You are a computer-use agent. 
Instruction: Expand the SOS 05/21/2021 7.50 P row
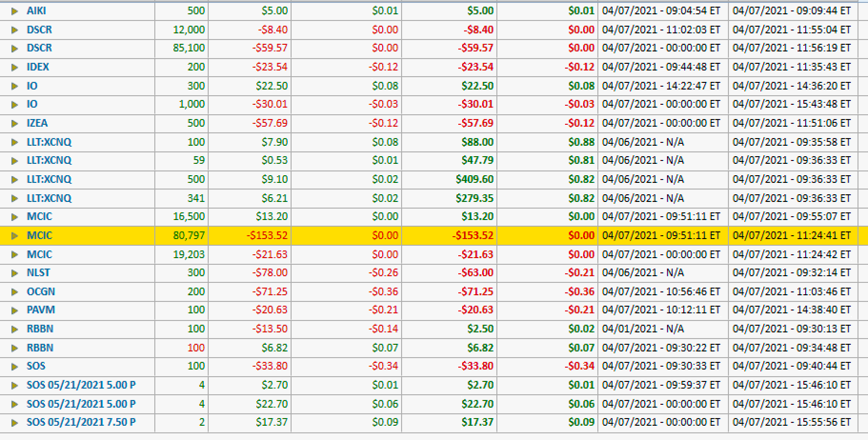pos(15,422)
